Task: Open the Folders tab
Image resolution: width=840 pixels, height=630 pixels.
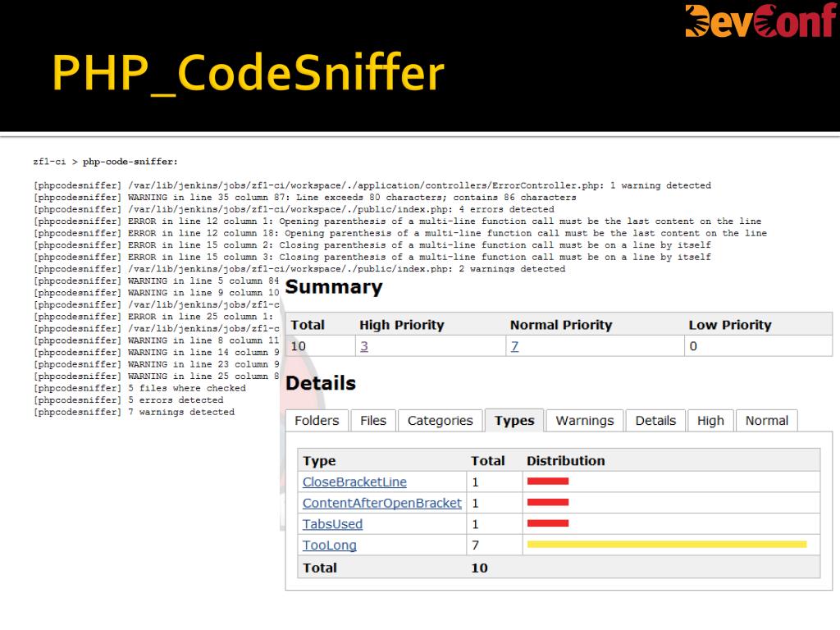Action: coord(317,421)
